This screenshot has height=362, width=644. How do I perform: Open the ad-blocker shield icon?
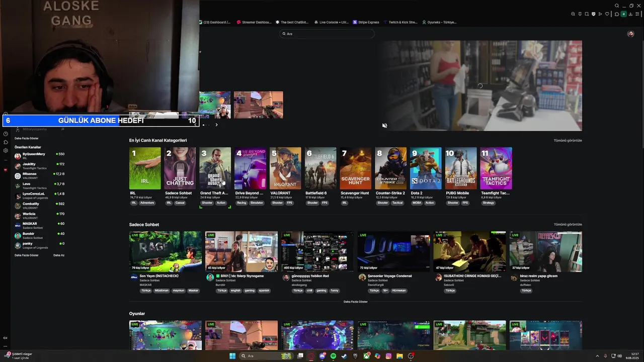pos(594,14)
